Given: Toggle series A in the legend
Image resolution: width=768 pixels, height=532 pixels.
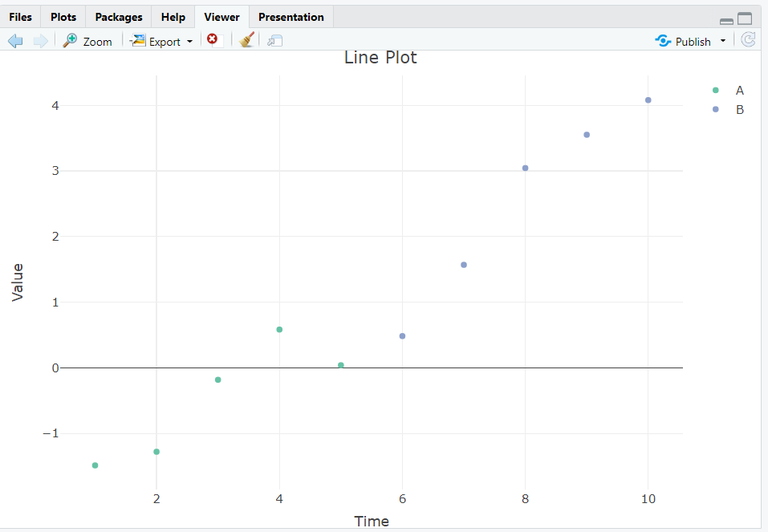Looking at the screenshot, I should (728, 90).
